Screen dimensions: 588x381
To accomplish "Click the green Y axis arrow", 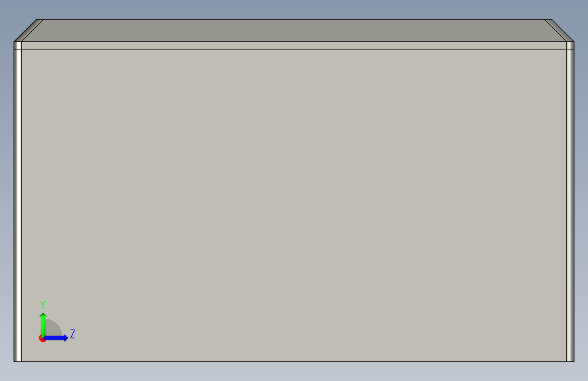I will 43,325.
